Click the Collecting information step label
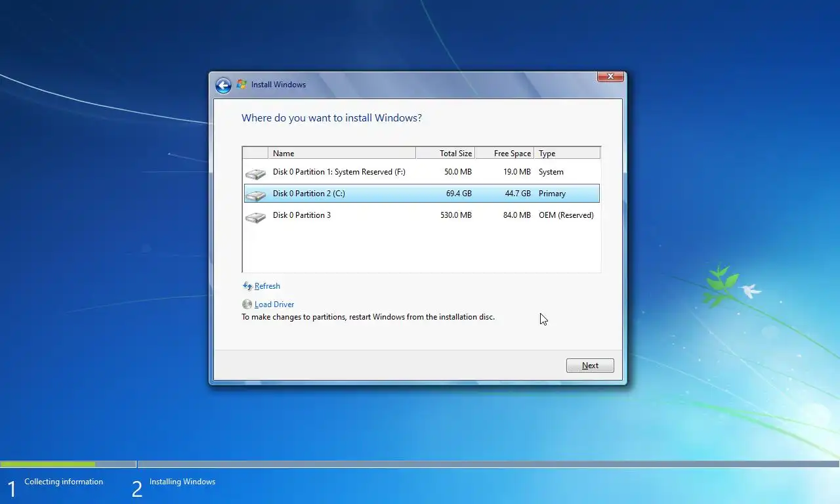This screenshot has height=504, width=840. point(64,482)
